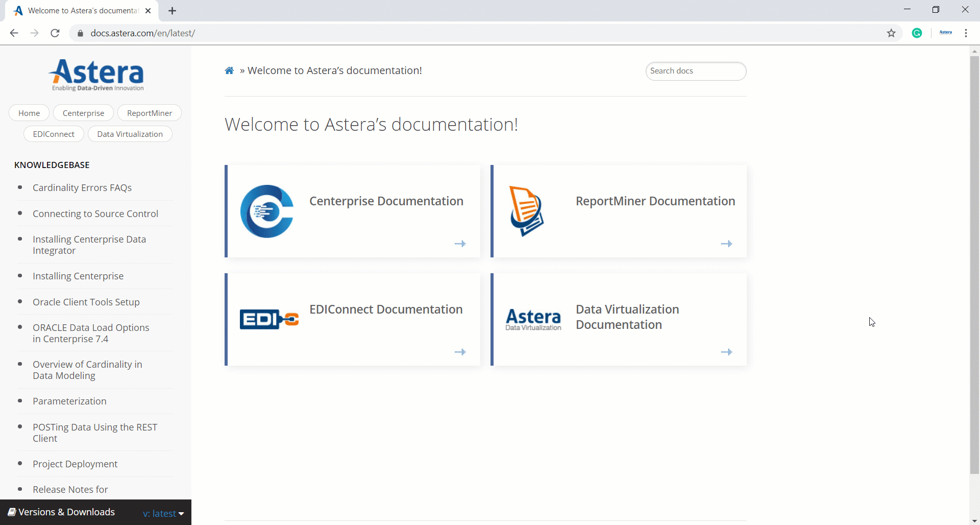Open the Parameterization article link
Image resolution: width=980 pixels, height=525 pixels.
tap(69, 401)
